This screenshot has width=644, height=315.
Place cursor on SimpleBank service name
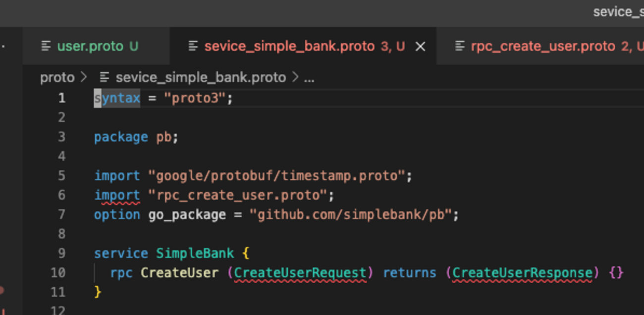(195, 254)
